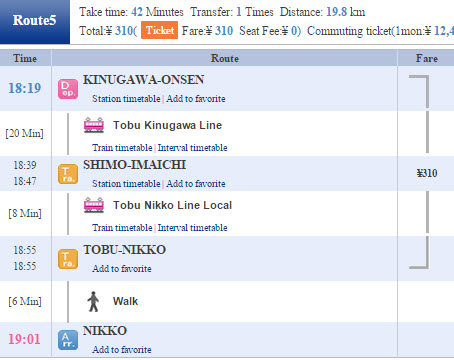The width and height of the screenshot is (454, 360).
Task: Add SHIMO-IMAICHI to favorite
Action: 196,184
